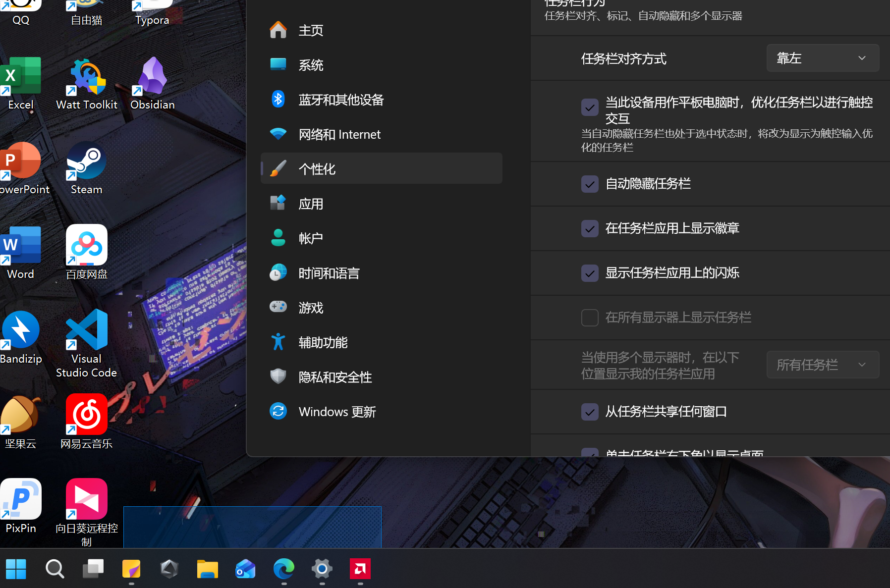Open File Explorer from the taskbar
This screenshot has height=588, width=890.
pos(207,570)
